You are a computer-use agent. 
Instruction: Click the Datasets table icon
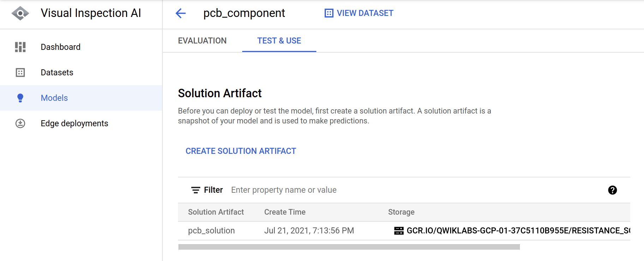tap(20, 72)
